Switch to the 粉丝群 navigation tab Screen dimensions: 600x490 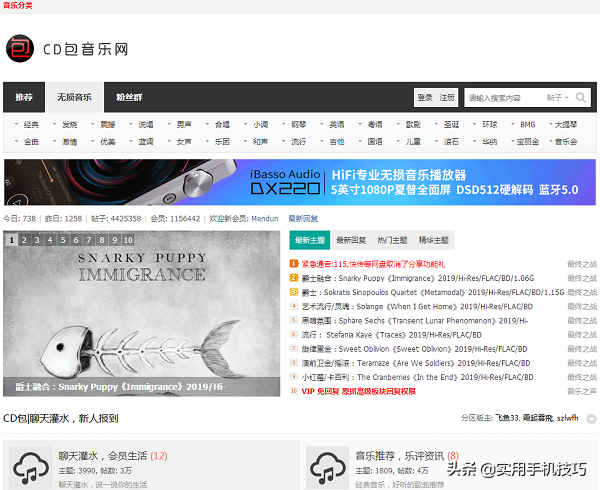(x=129, y=98)
